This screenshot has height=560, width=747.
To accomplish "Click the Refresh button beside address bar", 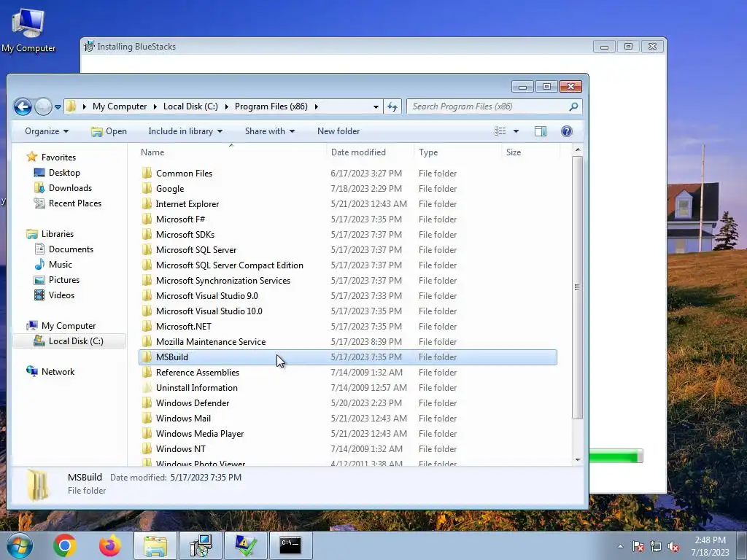I will (x=392, y=106).
